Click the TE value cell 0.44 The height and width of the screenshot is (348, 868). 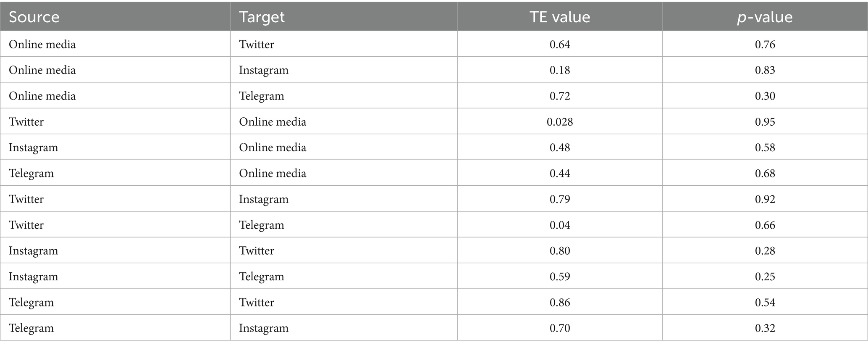pos(560,173)
